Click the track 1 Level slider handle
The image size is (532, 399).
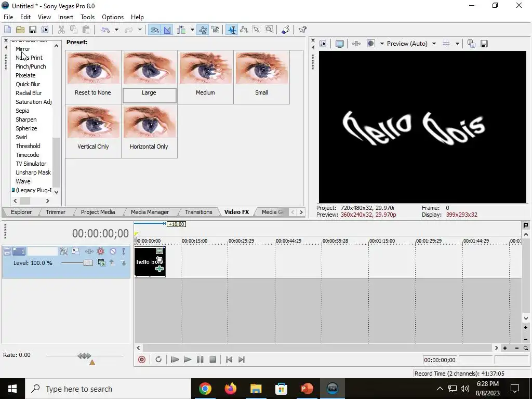coord(88,262)
